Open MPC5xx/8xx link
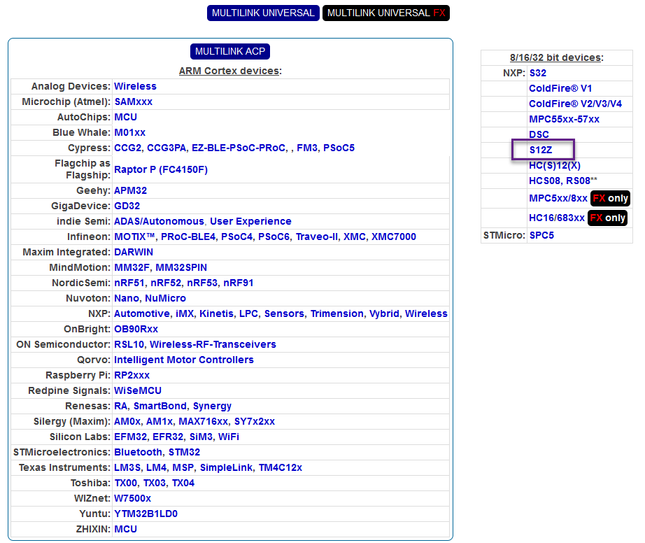The width and height of the screenshot is (645, 543). (x=558, y=198)
